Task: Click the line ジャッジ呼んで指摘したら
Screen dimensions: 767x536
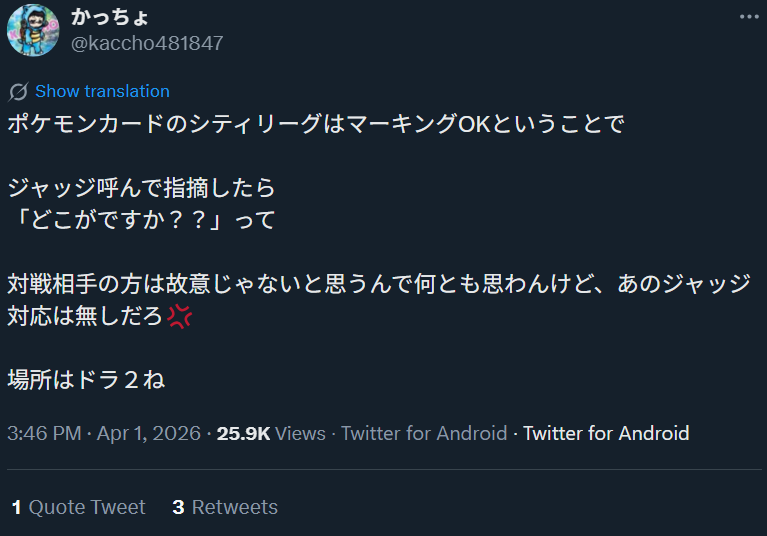Action: pyautogui.click(x=141, y=187)
